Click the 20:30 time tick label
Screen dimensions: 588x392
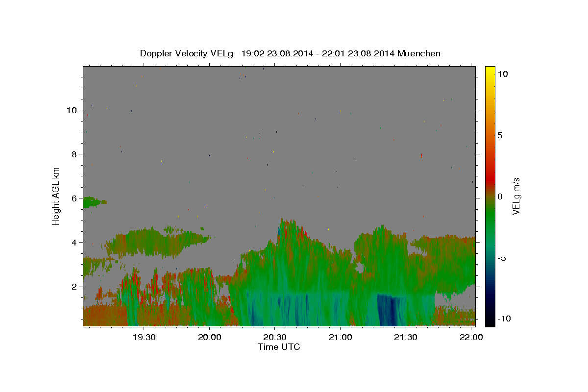[x=275, y=338]
